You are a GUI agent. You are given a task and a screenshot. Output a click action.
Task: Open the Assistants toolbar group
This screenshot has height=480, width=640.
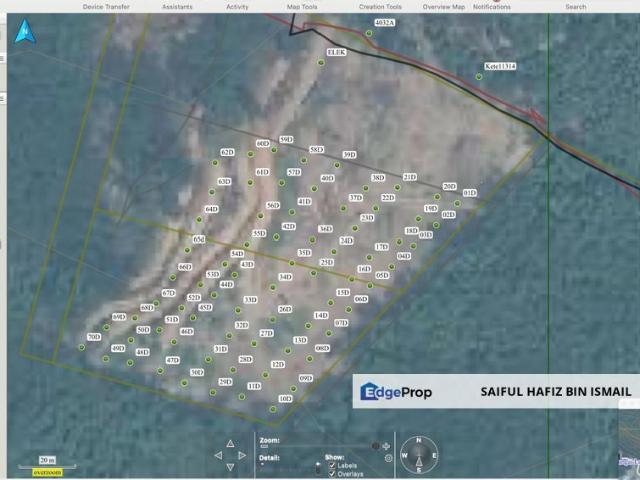(x=177, y=7)
